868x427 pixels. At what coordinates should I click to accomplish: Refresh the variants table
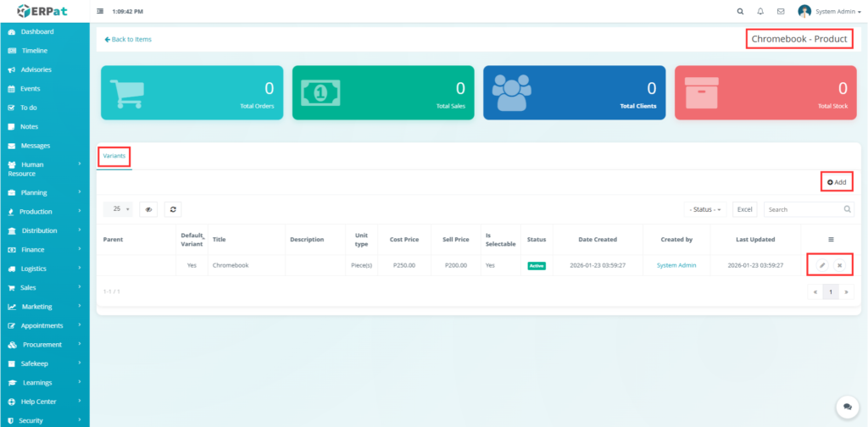click(x=173, y=209)
